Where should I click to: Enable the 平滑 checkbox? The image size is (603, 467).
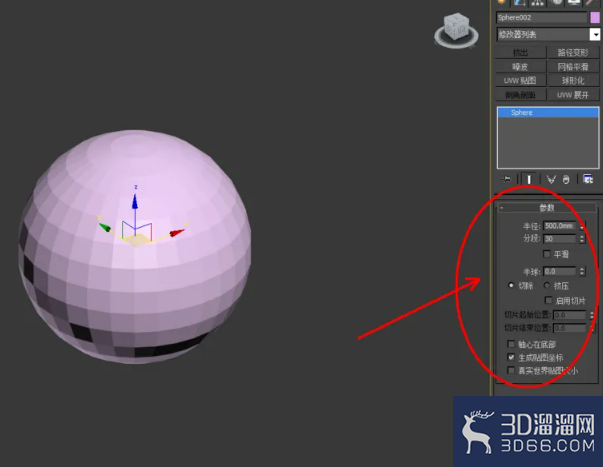click(547, 254)
